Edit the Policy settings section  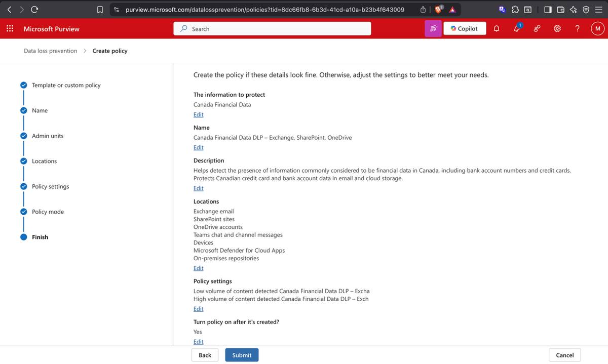click(x=198, y=308)
